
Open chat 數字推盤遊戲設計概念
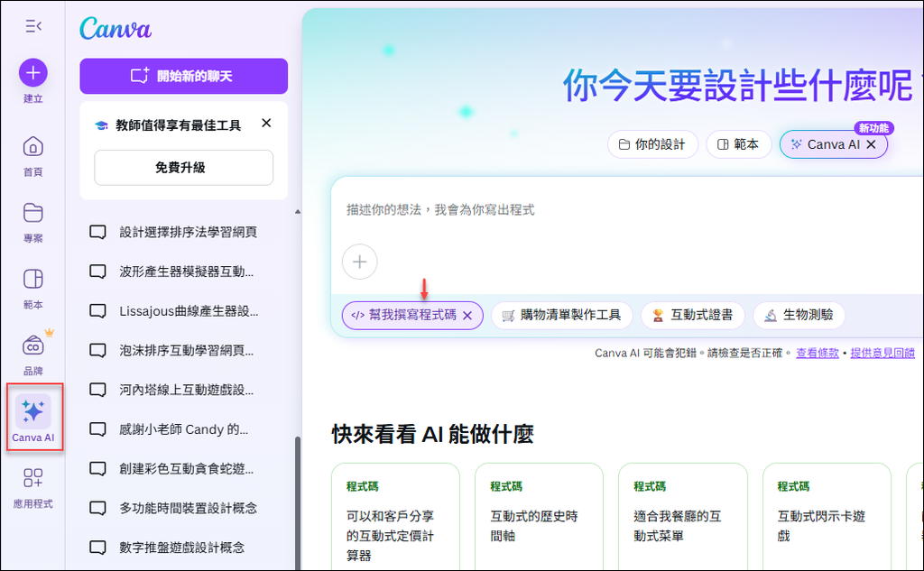pyautogui.click(x=184, y=548)
